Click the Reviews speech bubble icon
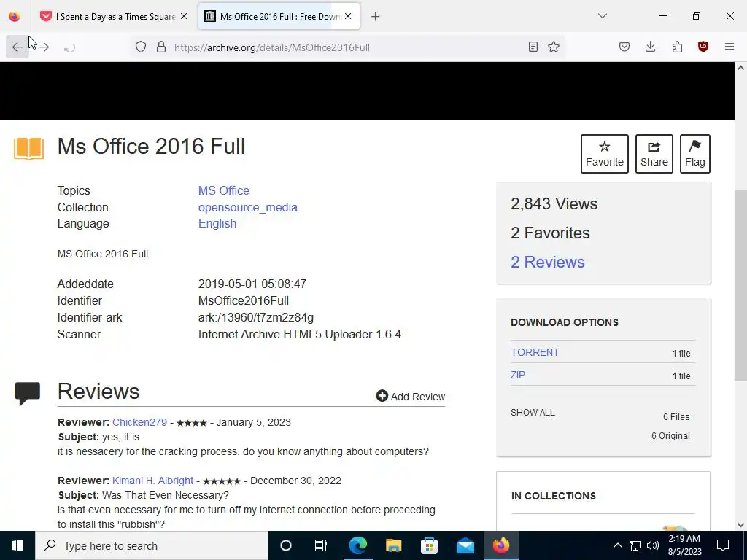 pos(27,393)
